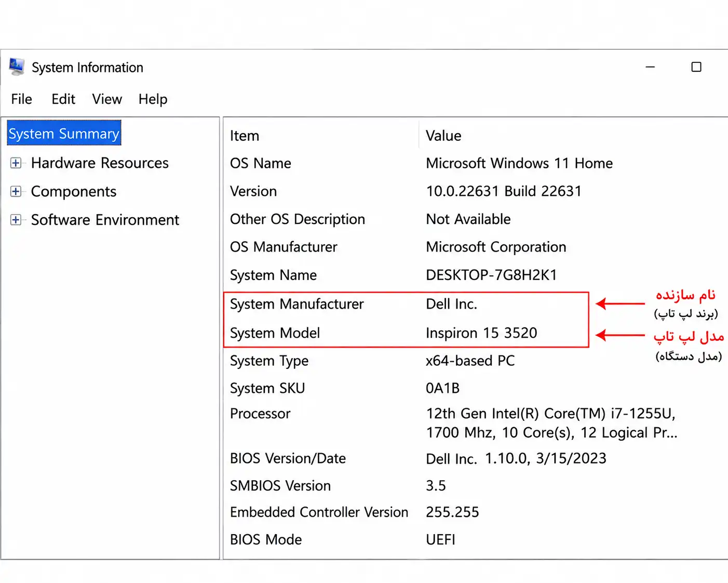The image size is (728, 583).
Task: Select the System Manufacturer row label
Action: (x=296, y=304)
